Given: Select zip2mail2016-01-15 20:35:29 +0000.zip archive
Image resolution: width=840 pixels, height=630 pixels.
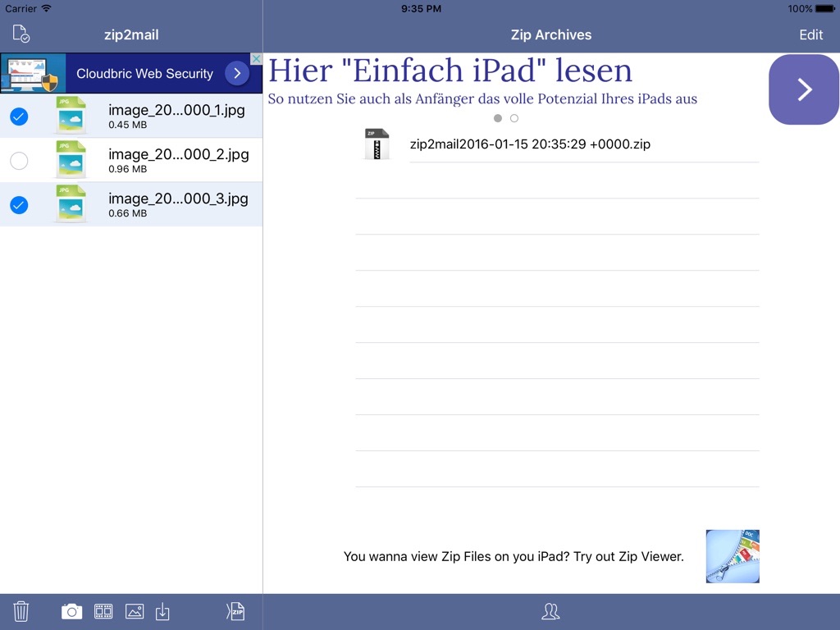Looking at the screenshot, I should [x=557, y=144].
